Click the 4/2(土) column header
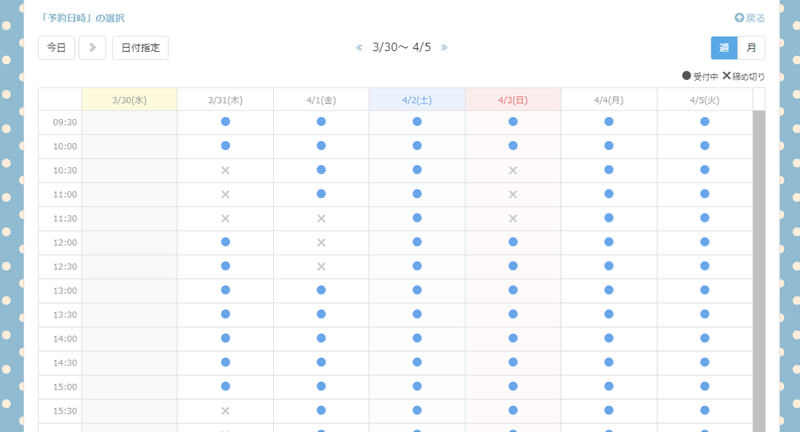 417,100
